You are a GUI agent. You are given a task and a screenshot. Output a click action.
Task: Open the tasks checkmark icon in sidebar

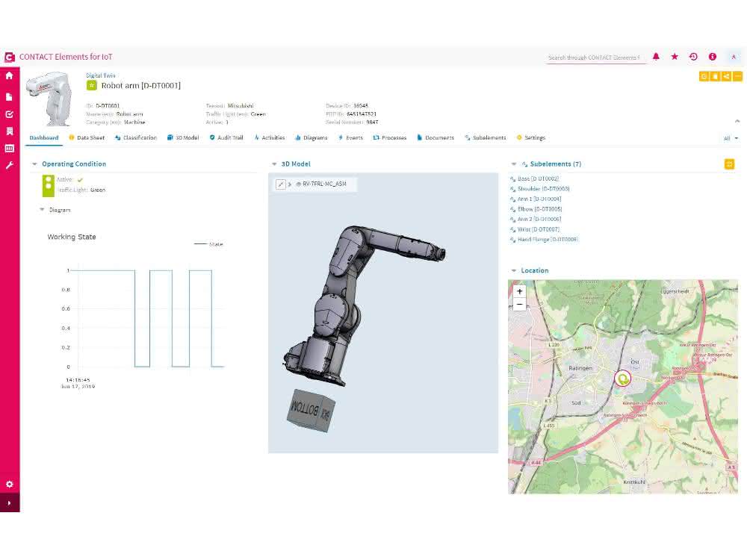9,114
